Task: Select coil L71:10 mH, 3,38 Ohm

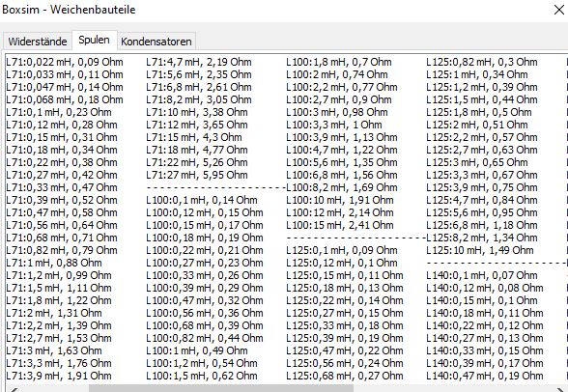Action: tap(197, 112)
